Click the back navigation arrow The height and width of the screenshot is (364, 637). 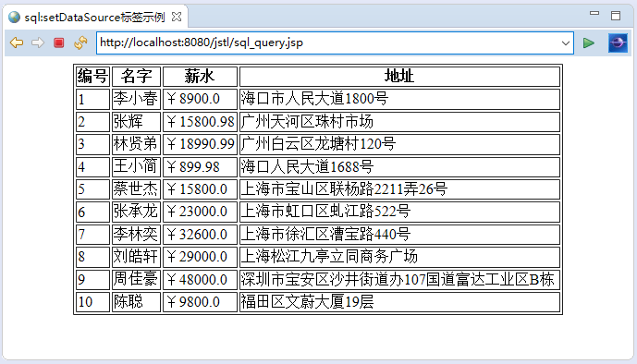point(17,42)
